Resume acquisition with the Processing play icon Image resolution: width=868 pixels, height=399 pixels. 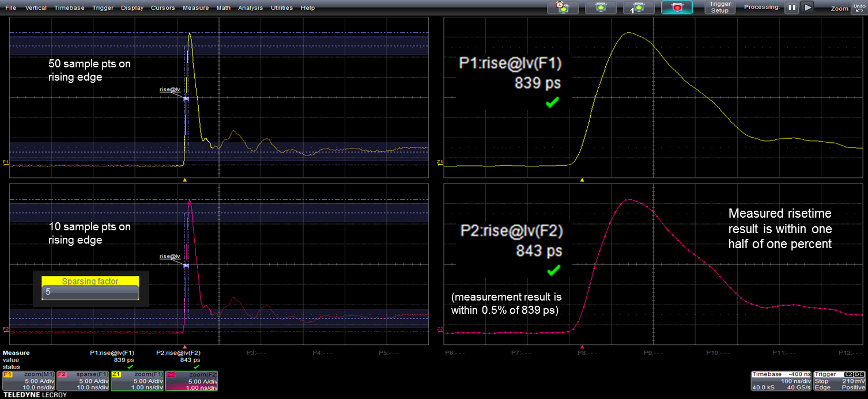point(807,7)
